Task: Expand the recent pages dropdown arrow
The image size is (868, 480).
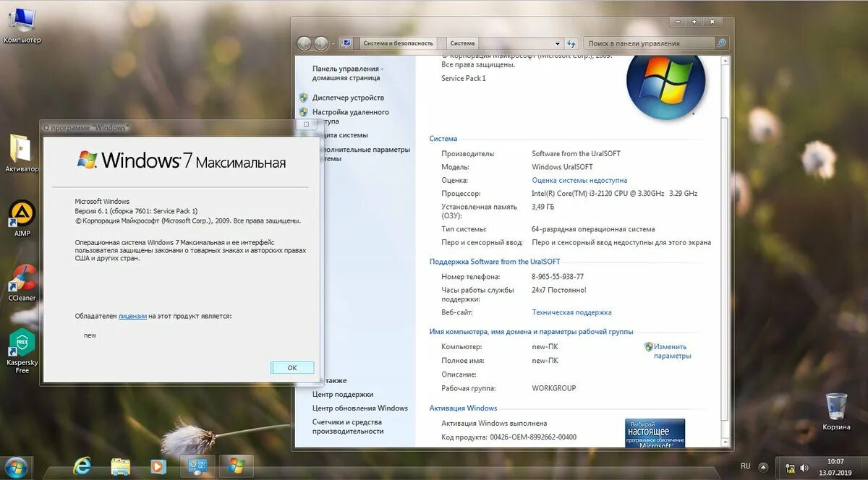Action: 333,43
